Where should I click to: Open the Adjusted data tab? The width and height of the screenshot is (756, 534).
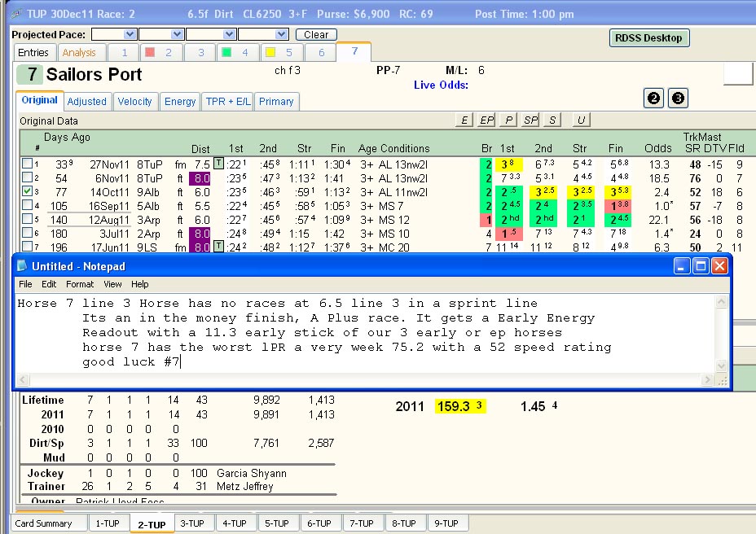click(x=87, y=101)
